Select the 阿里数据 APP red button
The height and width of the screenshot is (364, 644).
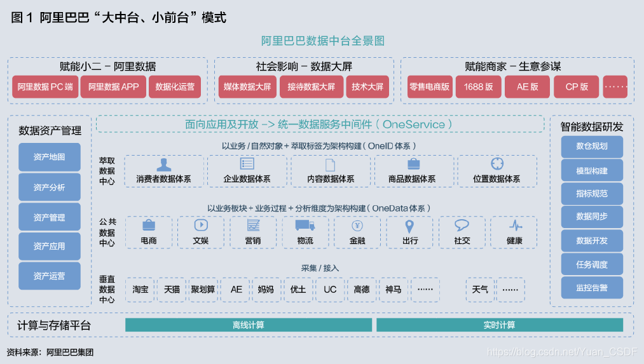pos(113,86)
